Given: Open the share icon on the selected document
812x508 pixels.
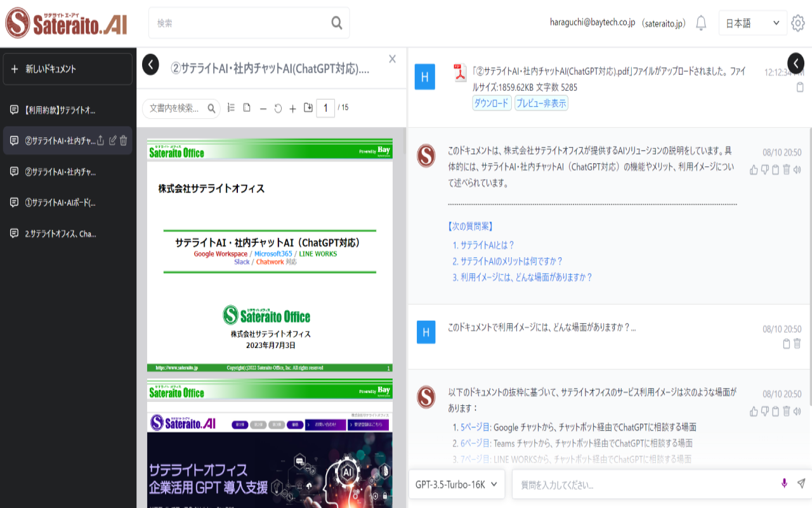Looking at the screenshot, I should [100, 140].
